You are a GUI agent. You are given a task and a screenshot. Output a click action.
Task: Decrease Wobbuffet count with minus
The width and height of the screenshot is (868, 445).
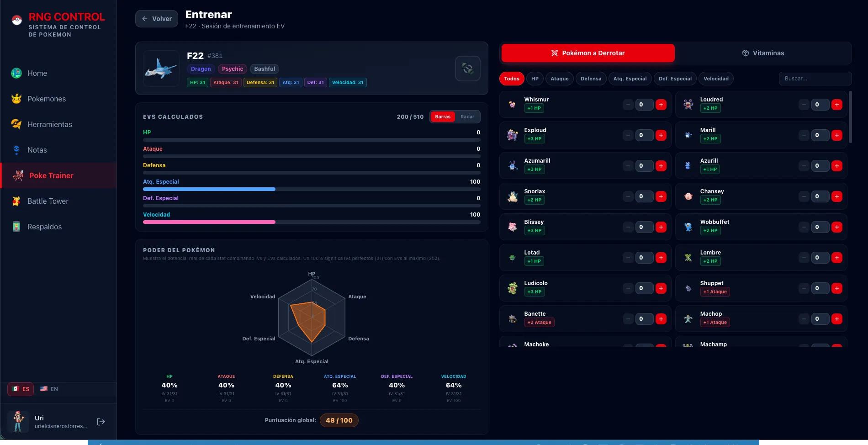(x=804, y=227)
